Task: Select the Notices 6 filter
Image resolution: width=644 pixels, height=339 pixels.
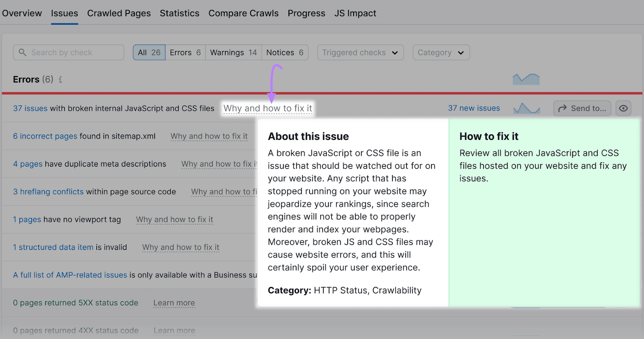Action: (x=285, y=53)
